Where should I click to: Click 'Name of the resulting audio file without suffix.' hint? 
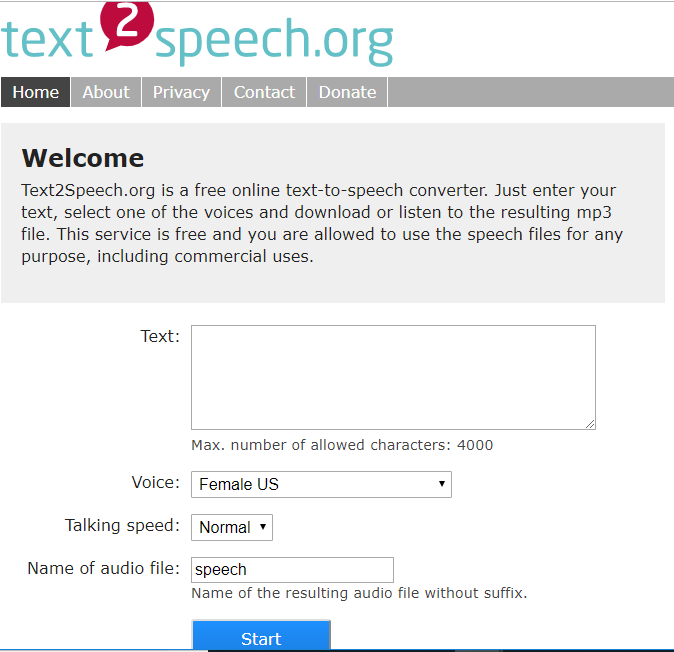[359, 593]
